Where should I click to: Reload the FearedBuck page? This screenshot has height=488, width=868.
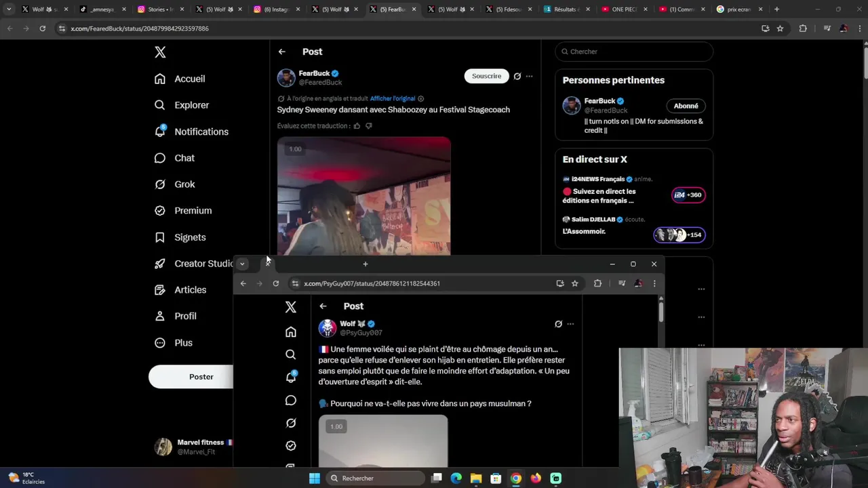[x=42, y=28]
